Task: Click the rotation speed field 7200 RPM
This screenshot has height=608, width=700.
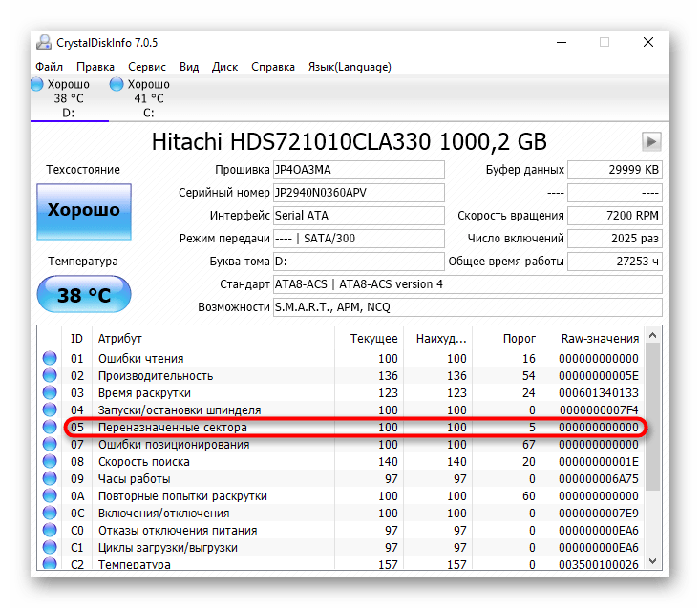Action: (615, 216)
